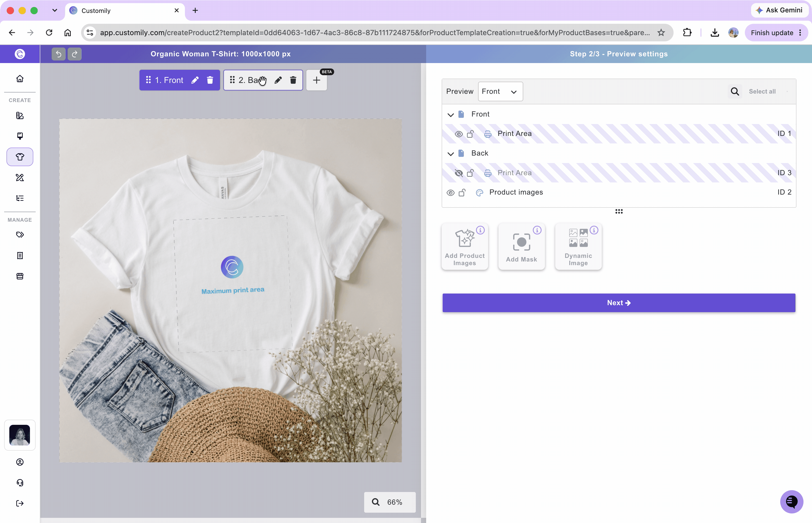Click the browser address bar URL
This screenshot has height=523, width=812.
(375, 33)
